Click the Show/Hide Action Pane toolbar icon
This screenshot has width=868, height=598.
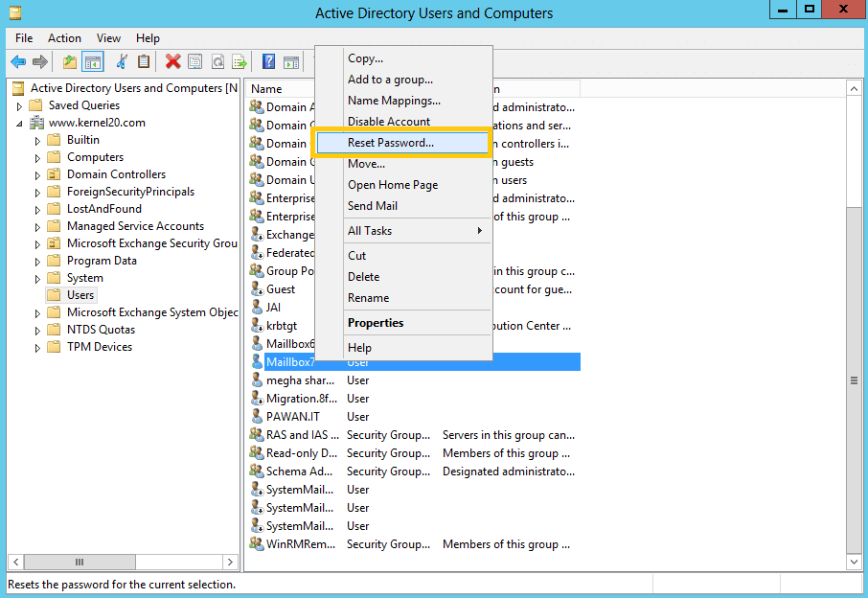tap(291, 61)
